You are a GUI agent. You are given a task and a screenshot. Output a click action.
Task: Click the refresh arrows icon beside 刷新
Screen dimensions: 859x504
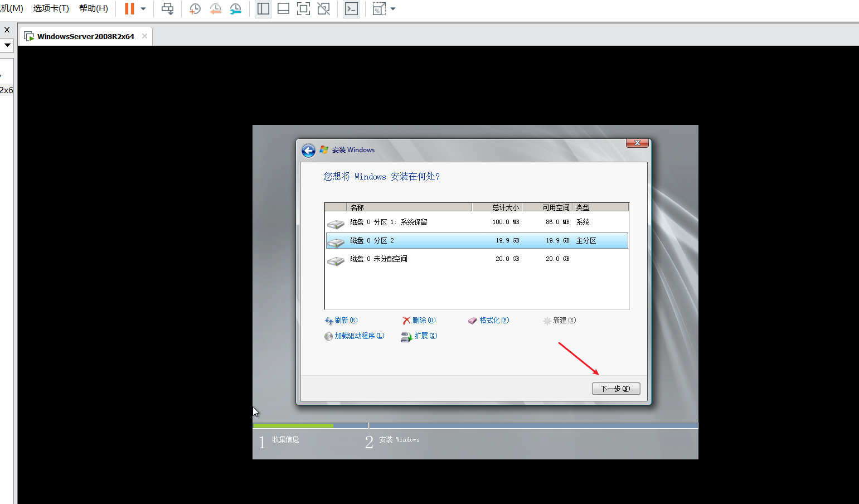329,321
